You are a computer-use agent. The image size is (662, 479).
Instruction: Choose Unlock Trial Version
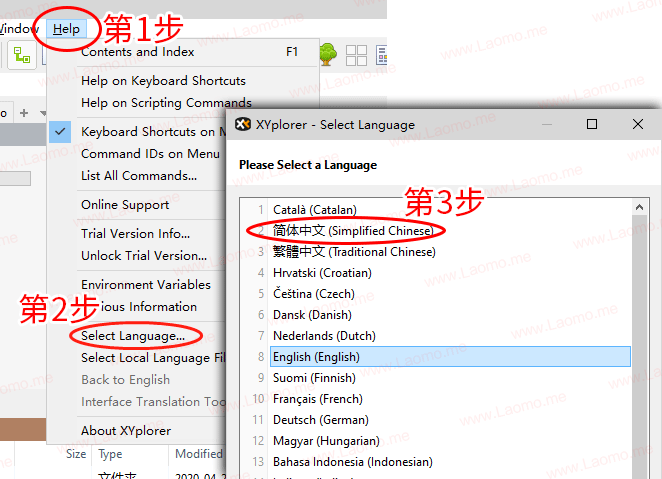click(144, 255)
